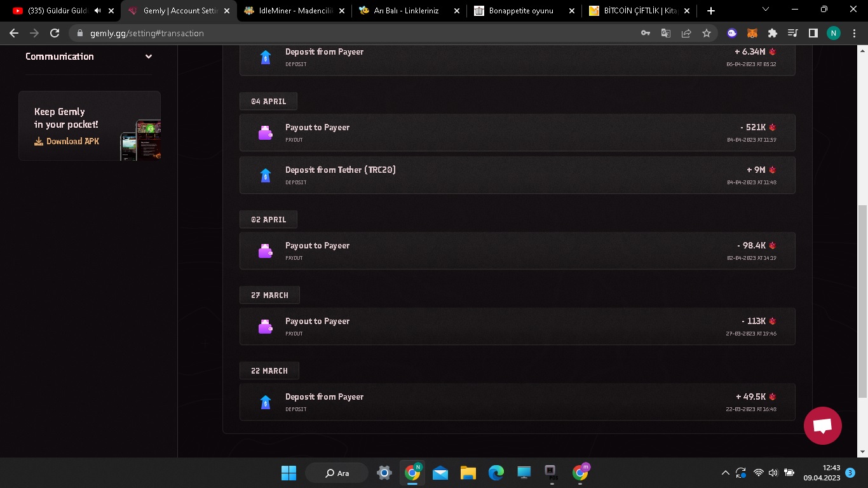Screen dimensions: 868x488
Task: Reload the current page
Action: (x=55, y=33)
